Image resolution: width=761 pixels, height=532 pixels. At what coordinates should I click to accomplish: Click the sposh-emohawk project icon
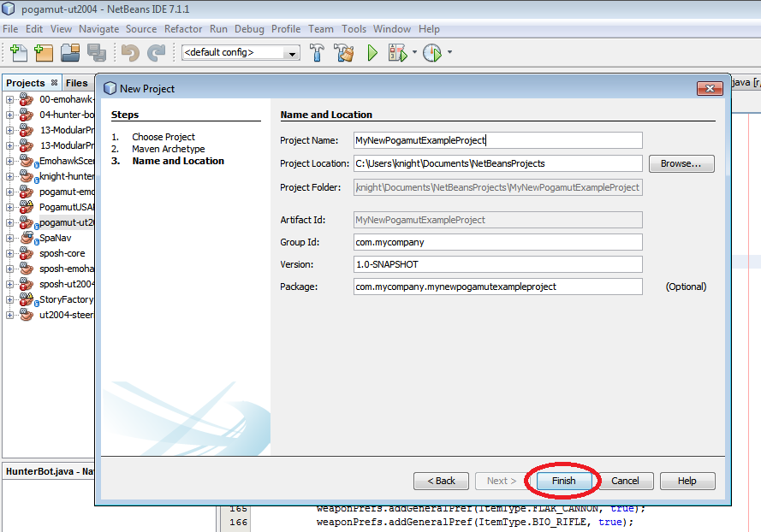pos(27,269)
